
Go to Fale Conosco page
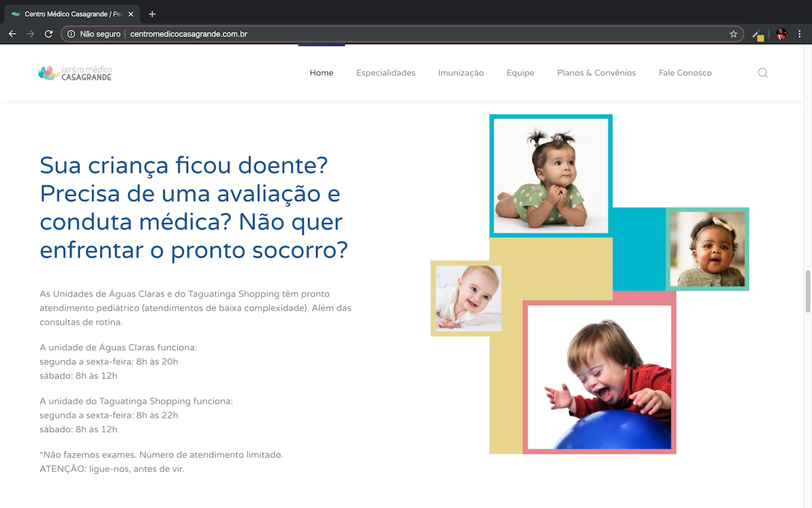(x=685, y=73)
